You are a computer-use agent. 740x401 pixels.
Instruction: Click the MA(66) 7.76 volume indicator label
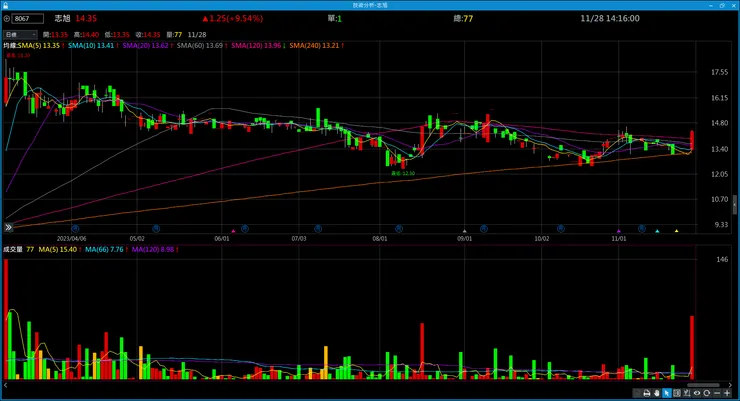click(x=106, y=250)
